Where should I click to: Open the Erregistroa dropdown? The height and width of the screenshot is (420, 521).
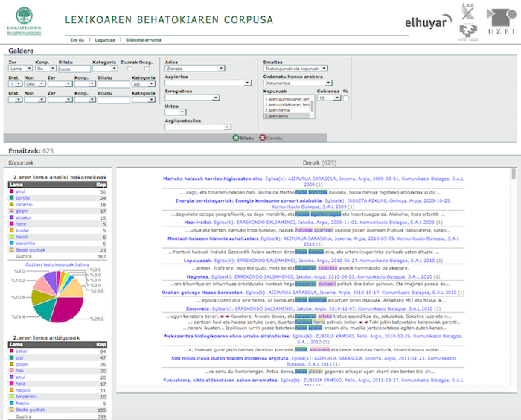(x=192, y=98)
